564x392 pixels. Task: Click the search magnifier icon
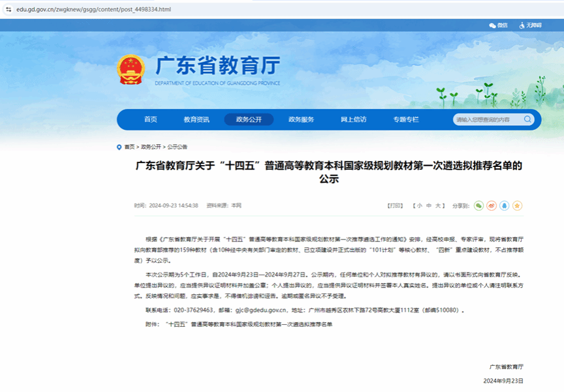[527, 119]
